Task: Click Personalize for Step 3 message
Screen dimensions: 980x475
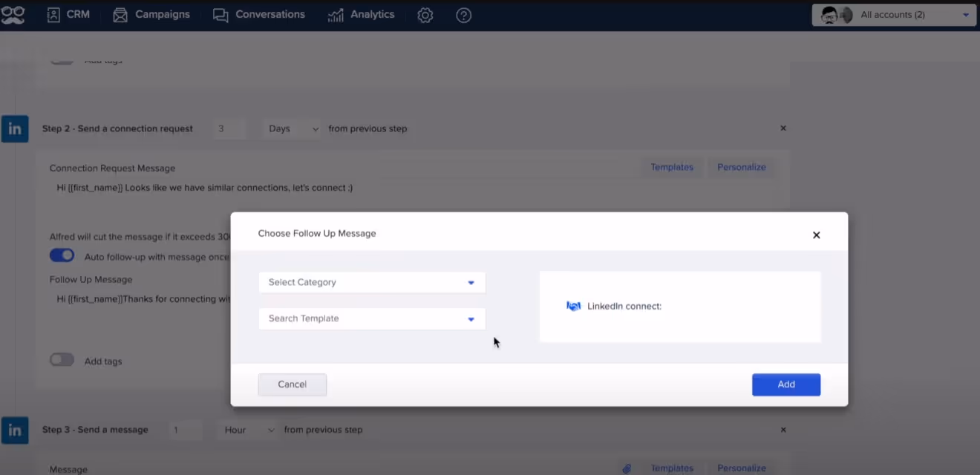Action: tap(740, 468)
